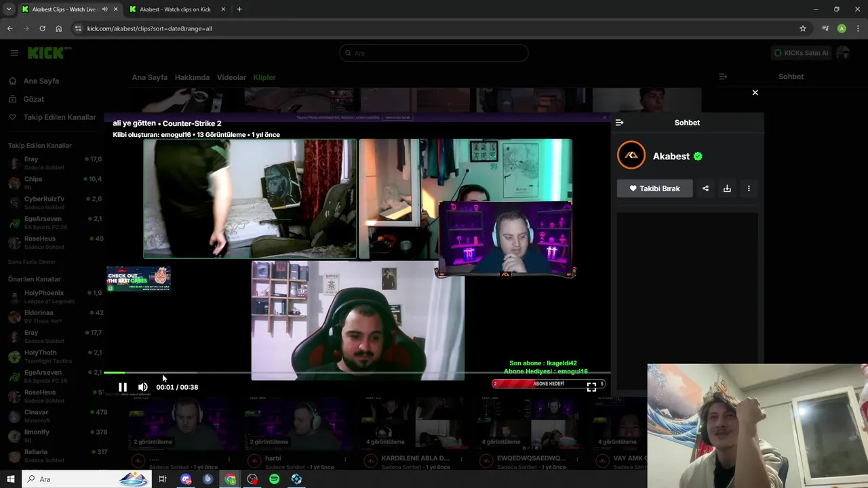
Task: Open RoseHeus in followed channels
Action: pyautogui.click(x=54, y=243)
